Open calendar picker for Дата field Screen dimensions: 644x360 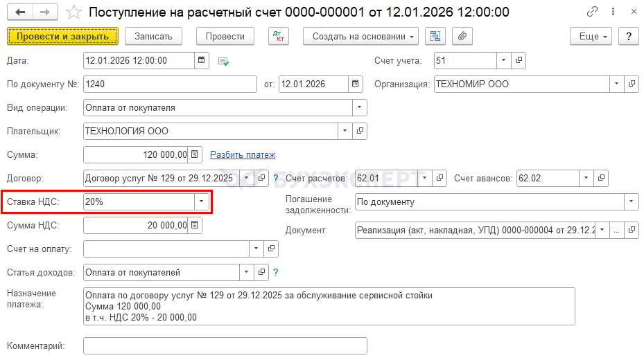coord(201,60)
